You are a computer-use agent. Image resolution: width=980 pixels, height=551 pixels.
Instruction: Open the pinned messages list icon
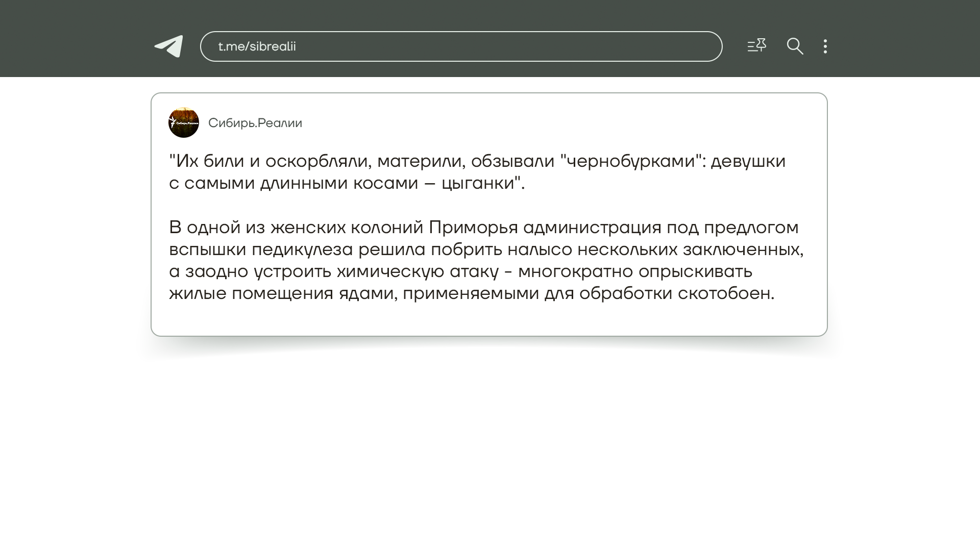coord(756,46)
